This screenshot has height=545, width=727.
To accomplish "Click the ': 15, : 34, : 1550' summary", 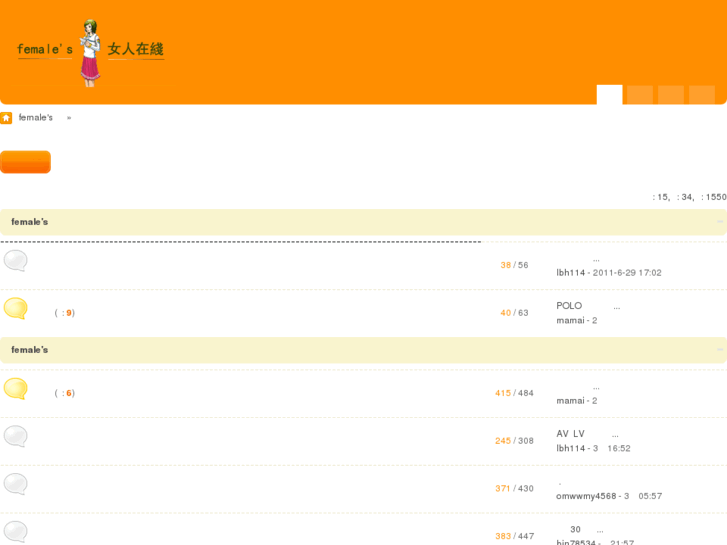I will (689, 197).
